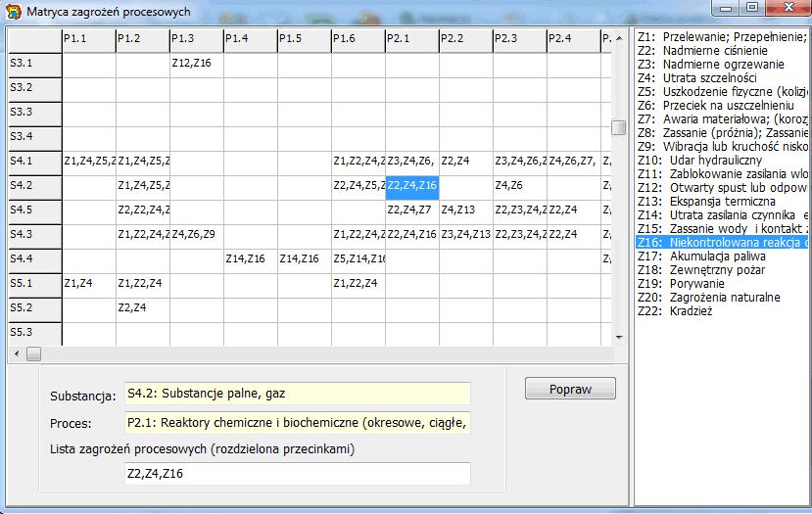
Task: Click the vertical scrollbar up arrow of the matrix
Action: coord(619,38)
